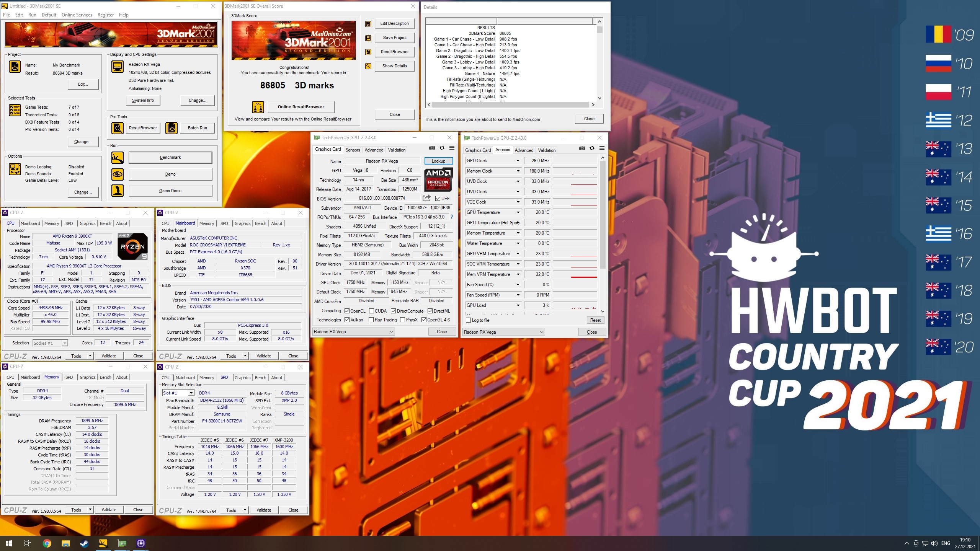Screen dimensions: 980x551
Task: Click the Options icon in 3DMark2001
Action: [15, 169]
